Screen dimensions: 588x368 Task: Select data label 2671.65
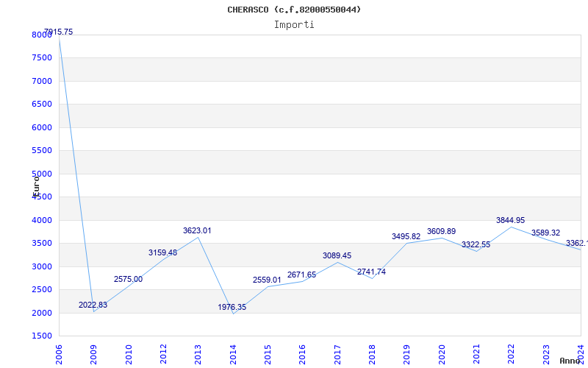tap(302, 275)
